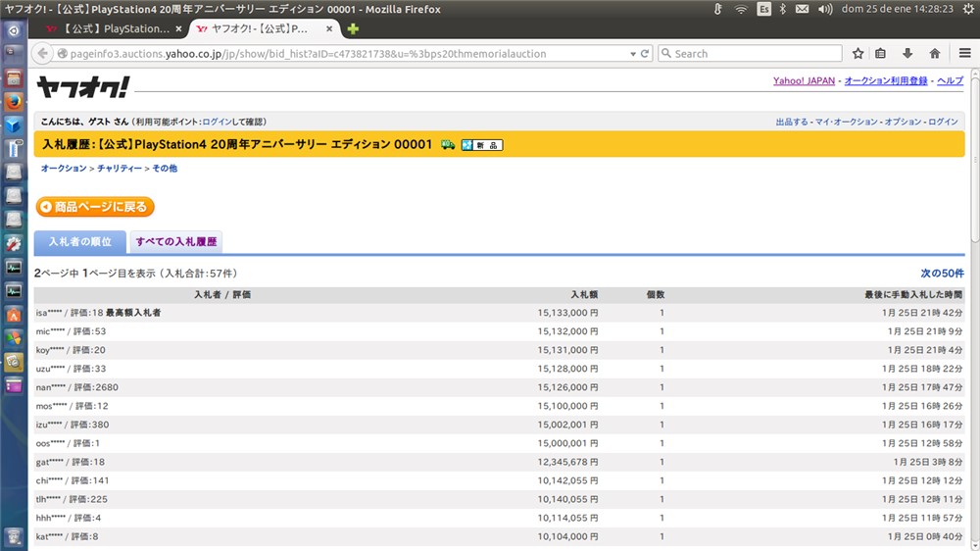Click bidder row mos***** / 評価:12
This screenshot has height=551, width=980.
[500, 406]
